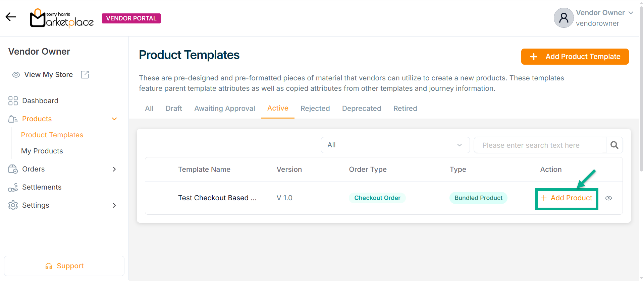Collapse the Products sidebar menu
The height and width of the screenshot is (281, 644).
coord(114,119)
